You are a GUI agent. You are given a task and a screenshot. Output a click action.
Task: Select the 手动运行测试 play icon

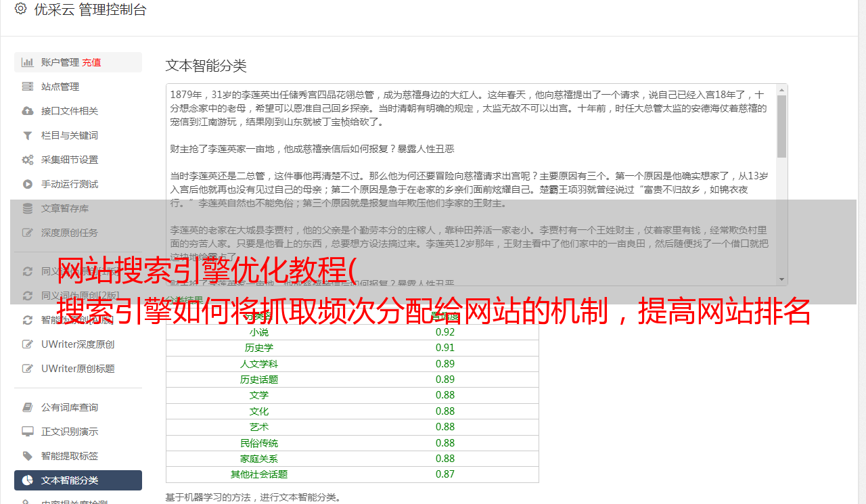pos(28,184)
